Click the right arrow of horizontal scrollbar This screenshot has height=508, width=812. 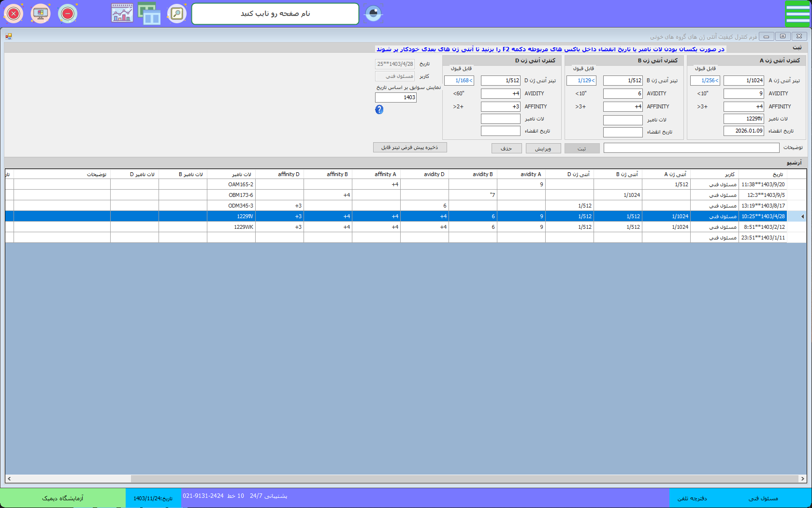802,478
